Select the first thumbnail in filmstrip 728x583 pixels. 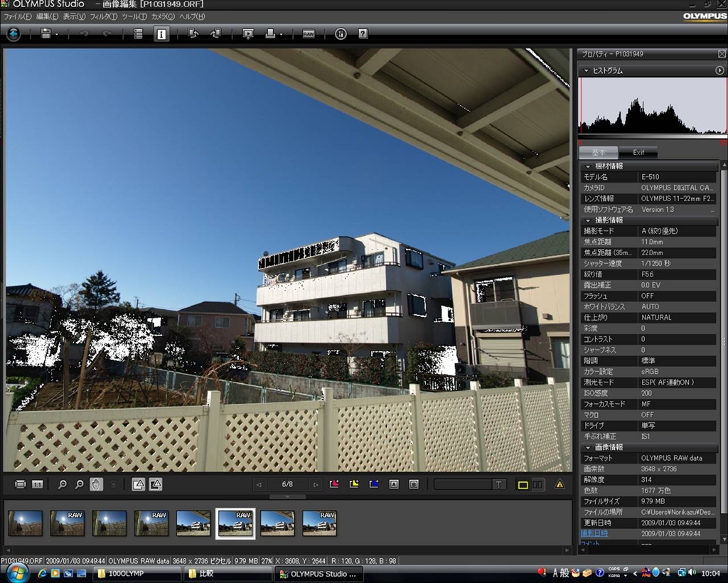click(x=25, y=523)
